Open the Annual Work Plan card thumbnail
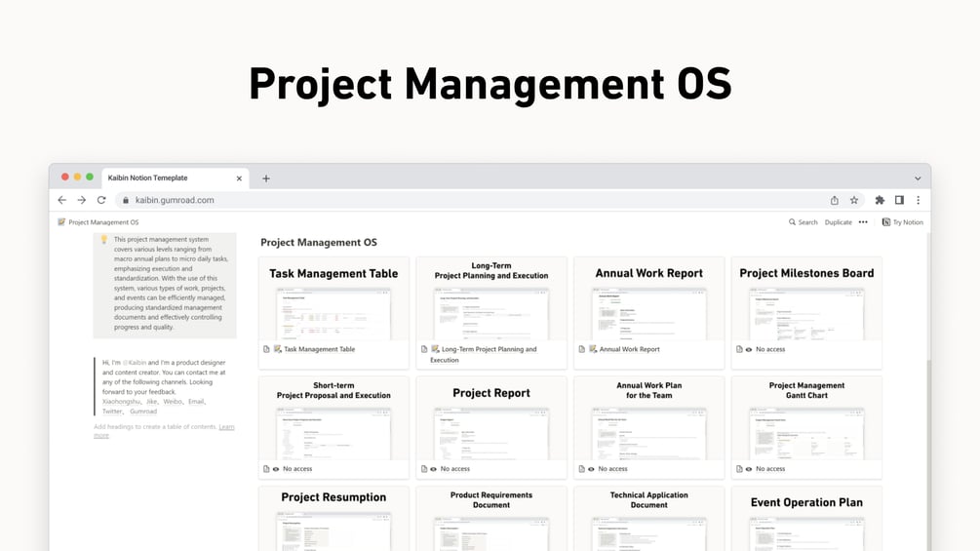Image resolution: width=980 pixels, height=551 pixels. pyautogui.click(x=648, y=418)
